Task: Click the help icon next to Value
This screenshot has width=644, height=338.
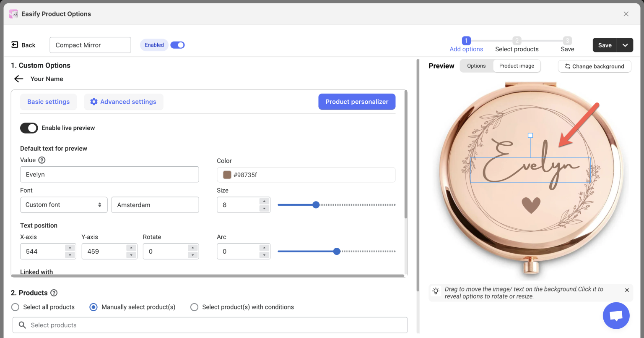Action: [42, 160]
